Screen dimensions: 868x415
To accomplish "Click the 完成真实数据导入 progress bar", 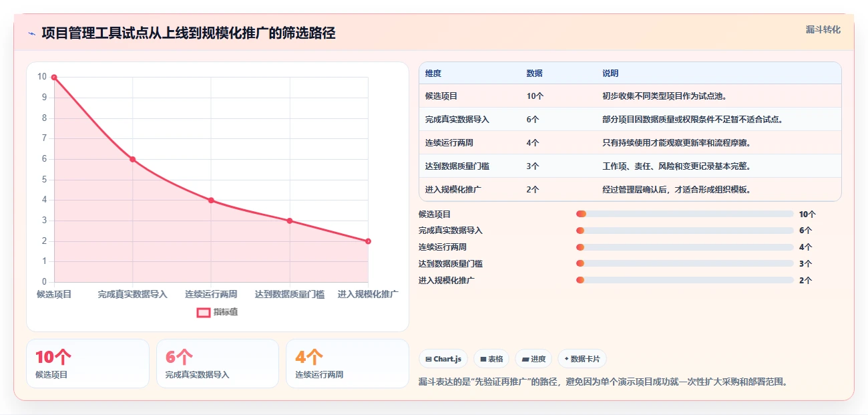I will [684, 231].
